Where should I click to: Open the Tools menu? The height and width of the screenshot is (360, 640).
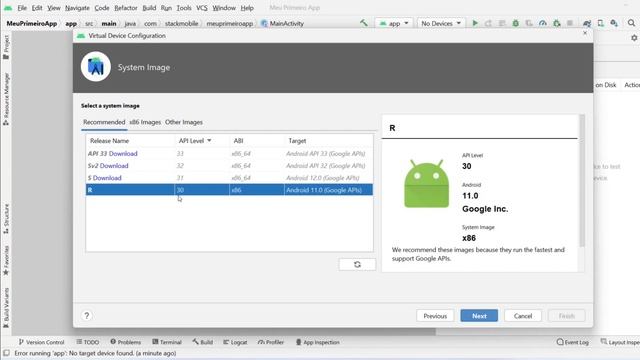click(x=184, y=8)
